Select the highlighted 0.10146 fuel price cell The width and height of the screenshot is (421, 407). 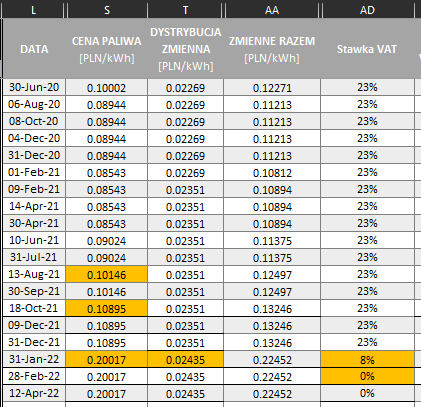click(107, 275)
